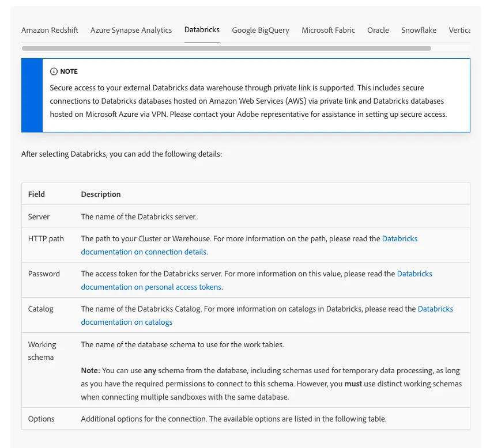Click 'The name of the database schema' description

pos(183,345)
